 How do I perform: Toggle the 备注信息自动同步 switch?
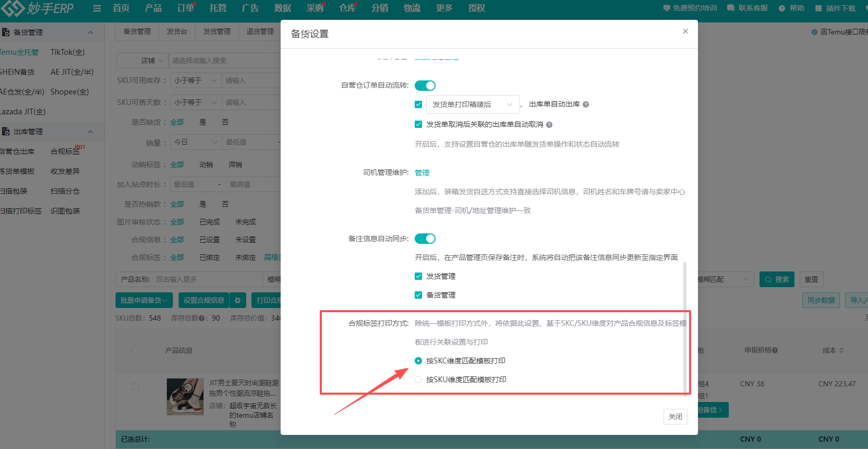click(425, 239)
